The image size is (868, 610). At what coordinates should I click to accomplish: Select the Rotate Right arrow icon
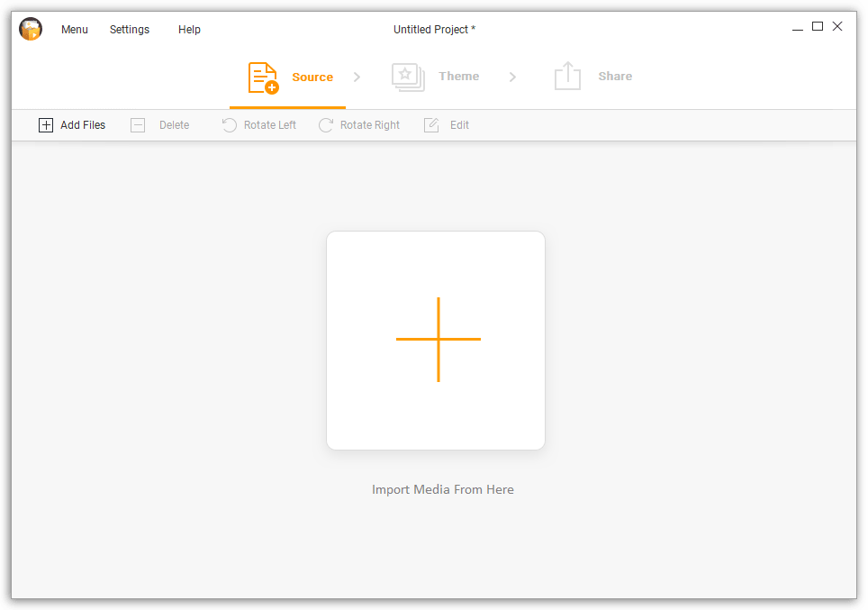coord(326,125)
